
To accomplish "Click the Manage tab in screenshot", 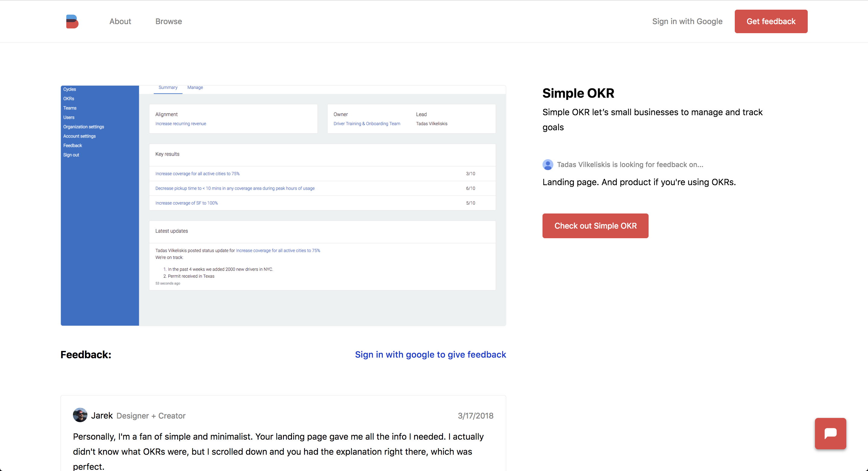I will [x=195, y=87].
